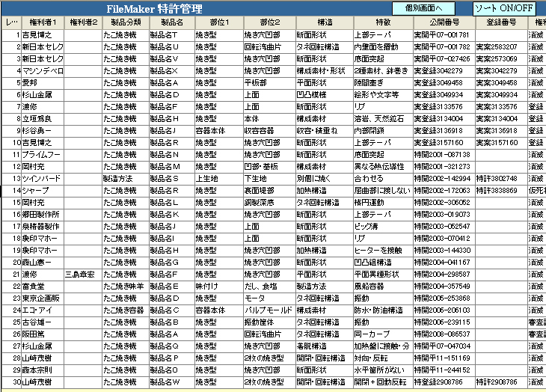Select 新日本セレク in record 2
This screenshot has height=392, width=546.
coord(43,47)
